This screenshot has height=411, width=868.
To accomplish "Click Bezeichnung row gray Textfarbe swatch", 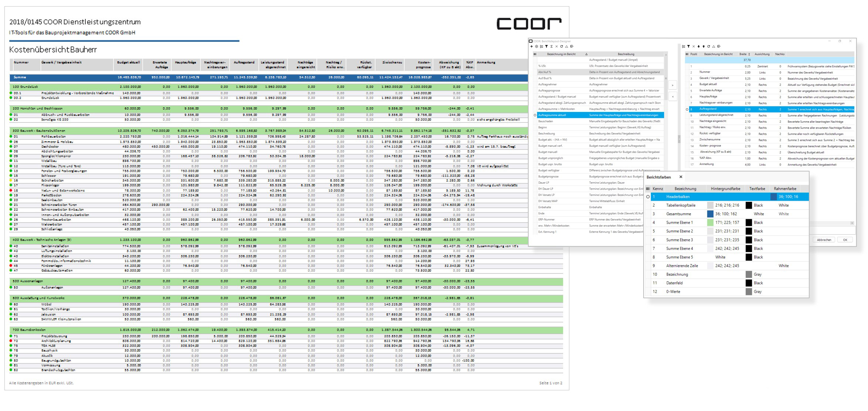I will pyautogui.click(x=749, y=274).
